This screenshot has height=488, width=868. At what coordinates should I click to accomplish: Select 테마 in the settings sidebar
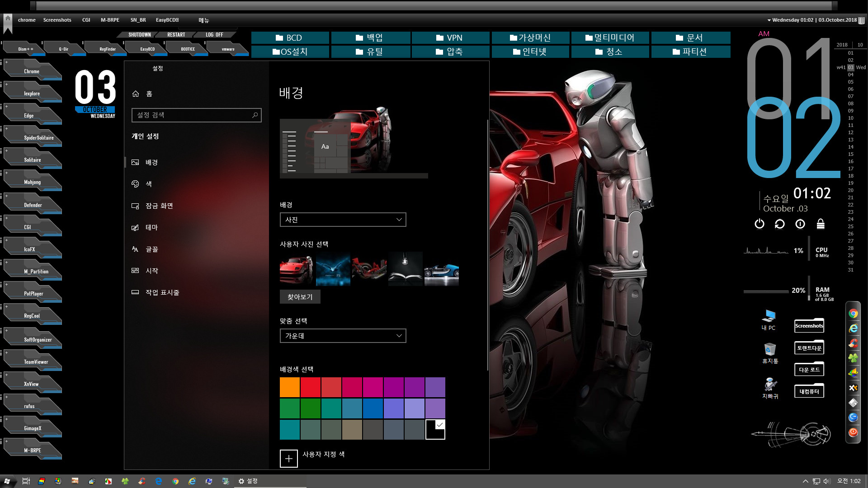(197, 227)
